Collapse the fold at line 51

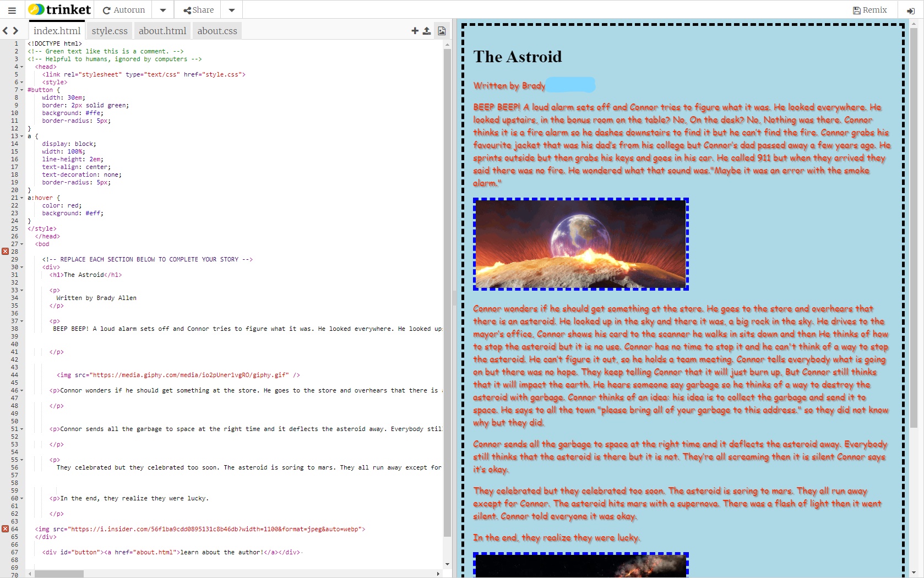(x=22, y=429)
